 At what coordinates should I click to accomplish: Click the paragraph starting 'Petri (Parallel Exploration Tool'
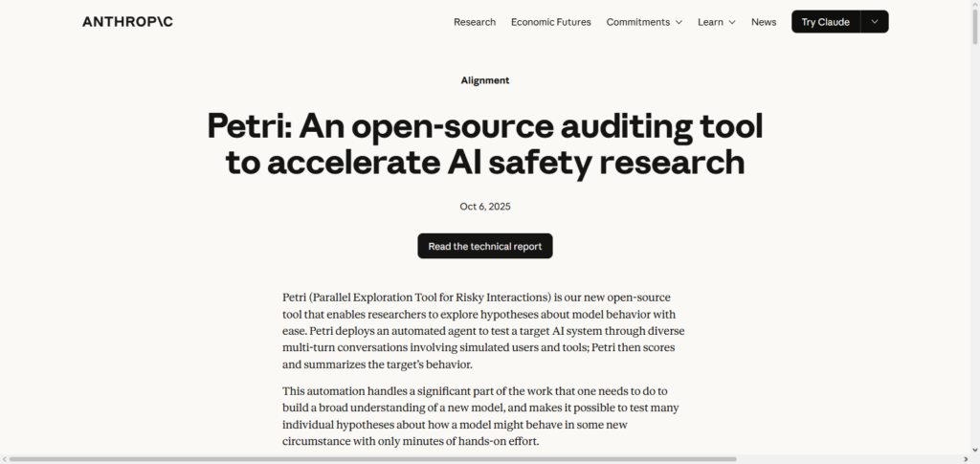coord(484,331)
